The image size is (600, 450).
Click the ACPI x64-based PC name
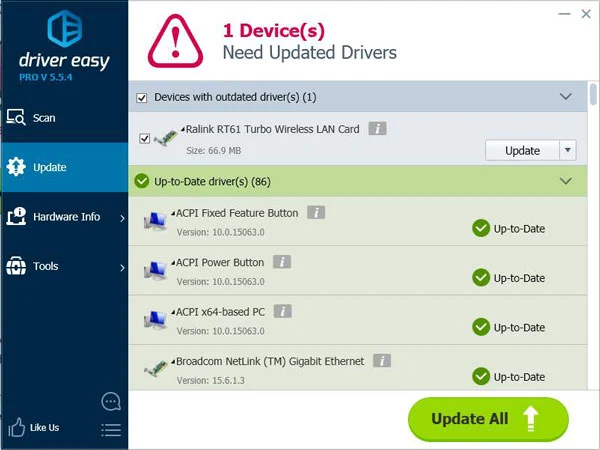click(220, 311)
